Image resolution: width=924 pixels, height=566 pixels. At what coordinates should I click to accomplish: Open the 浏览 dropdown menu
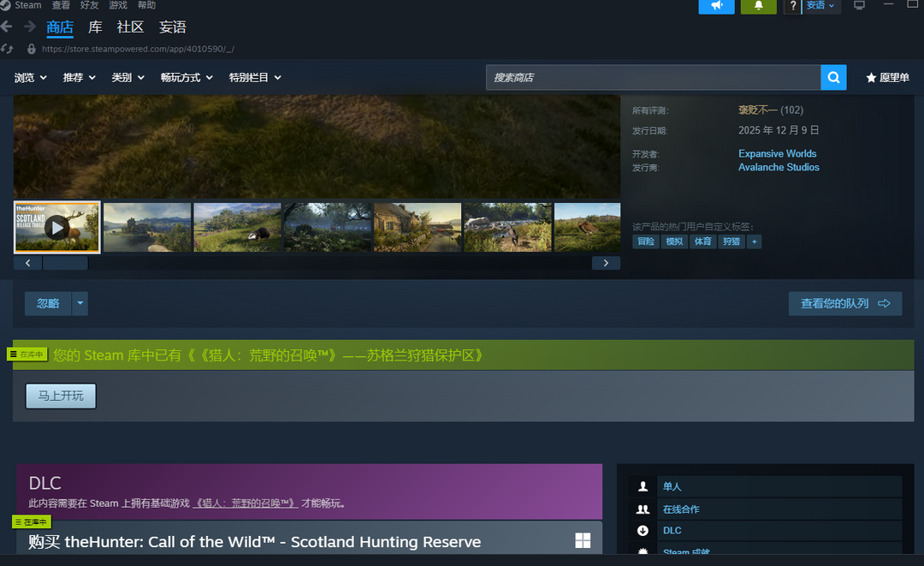coord(29,78)
